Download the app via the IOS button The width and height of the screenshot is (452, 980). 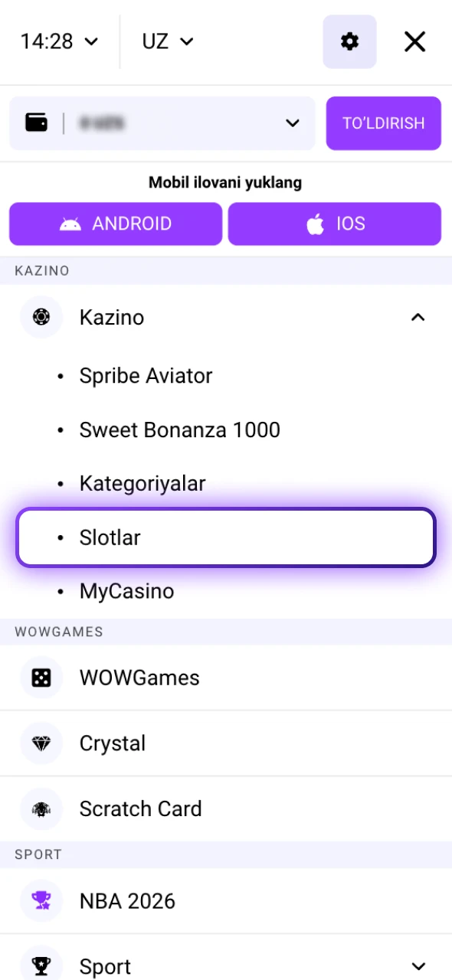point(335,224)
